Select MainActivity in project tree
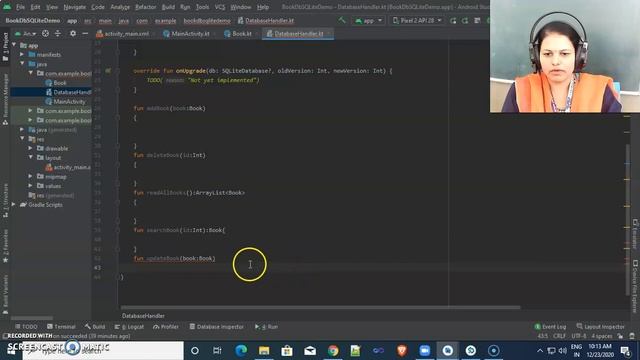This screenshot has height=360, width=640. pos(65,102)
